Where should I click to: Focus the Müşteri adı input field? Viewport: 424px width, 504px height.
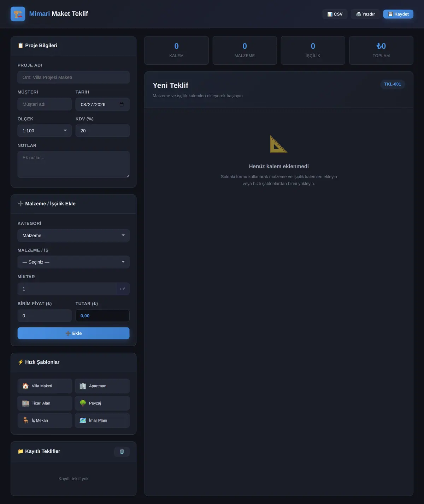(x=45, y=104)
